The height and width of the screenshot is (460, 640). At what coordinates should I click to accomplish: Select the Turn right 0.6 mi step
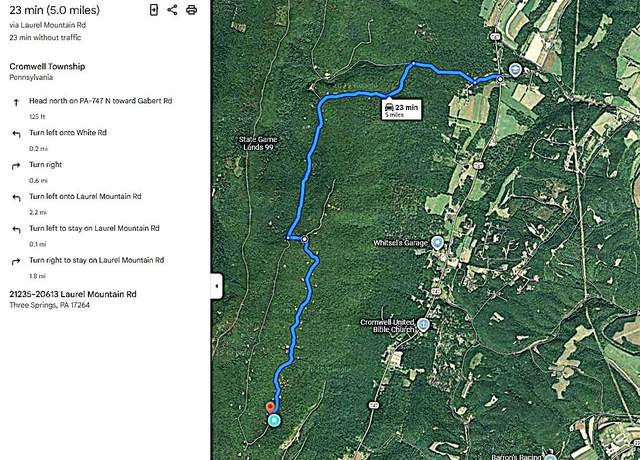click(48, 165)
